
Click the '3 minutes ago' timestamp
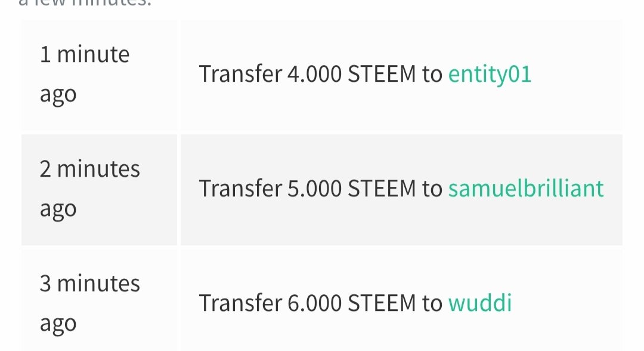[90, 303]
